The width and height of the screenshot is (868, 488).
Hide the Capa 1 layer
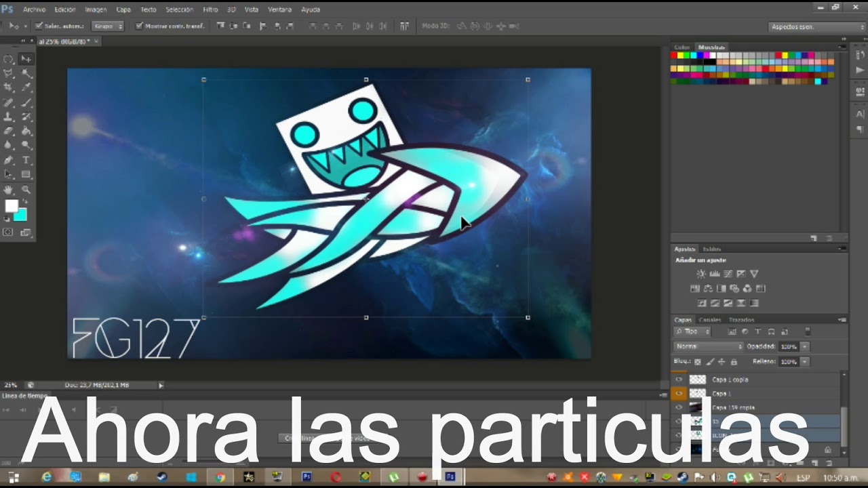pos(679,393)
